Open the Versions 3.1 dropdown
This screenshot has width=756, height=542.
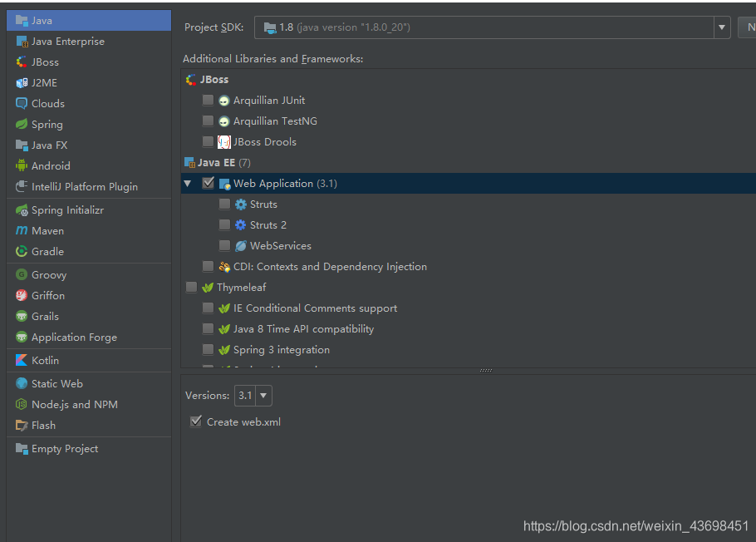[x=263, y=396]
